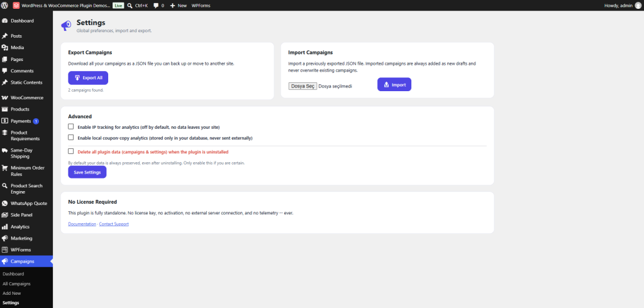Check Delete all plugin data checkbox

tap(71, 151)
